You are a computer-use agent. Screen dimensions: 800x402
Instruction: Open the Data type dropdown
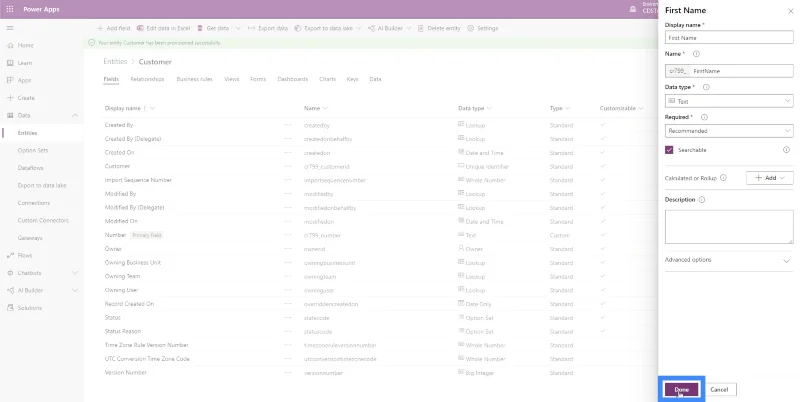729,101
